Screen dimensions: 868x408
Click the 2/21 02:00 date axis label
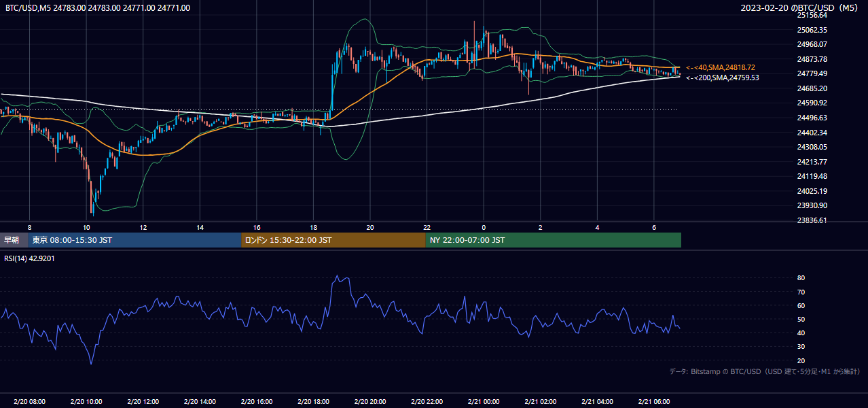541,401
